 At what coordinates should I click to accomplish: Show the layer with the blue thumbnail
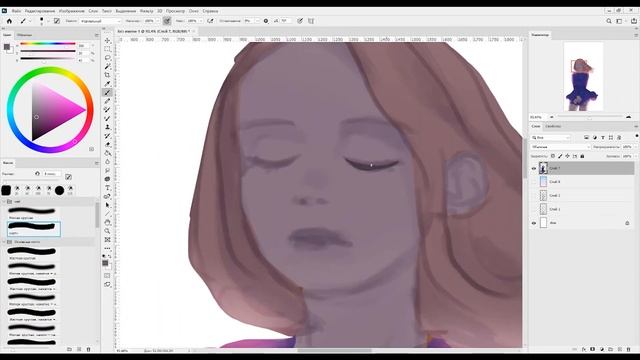click(x=533, y=182)
